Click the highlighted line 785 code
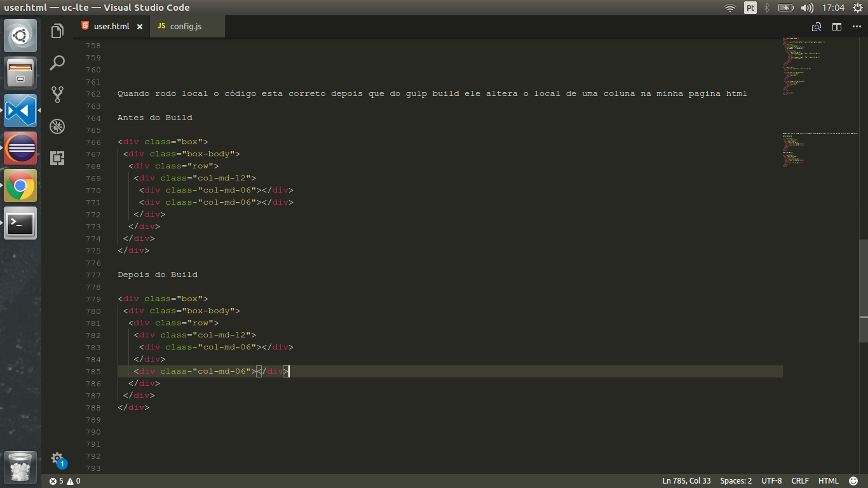The width and height of the screenshot is (868, 488). pyautogui.click(x=212, y=371)
